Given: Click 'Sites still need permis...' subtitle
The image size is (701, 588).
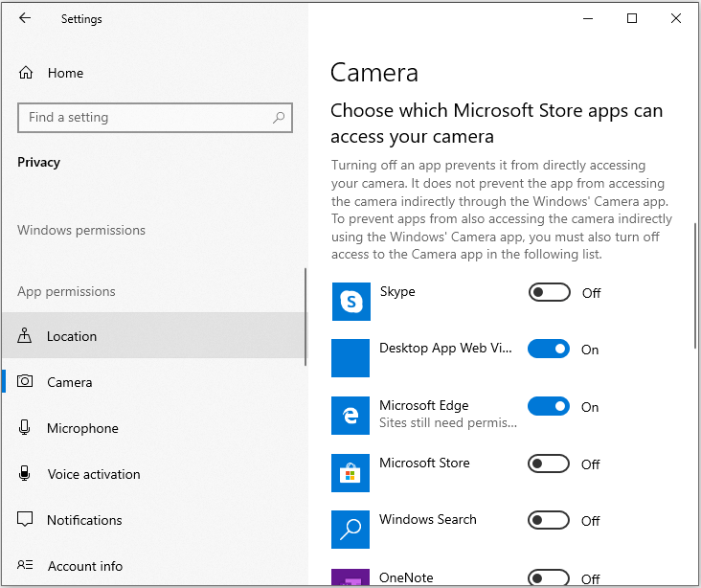Looking at the screenshot, I should (x=448, y=422).
